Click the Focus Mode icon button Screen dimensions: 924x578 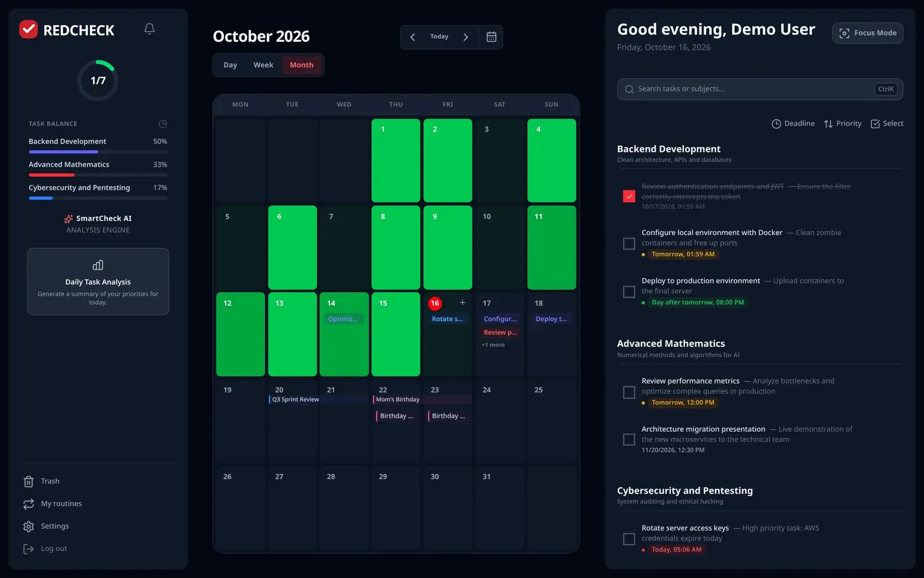867,33
